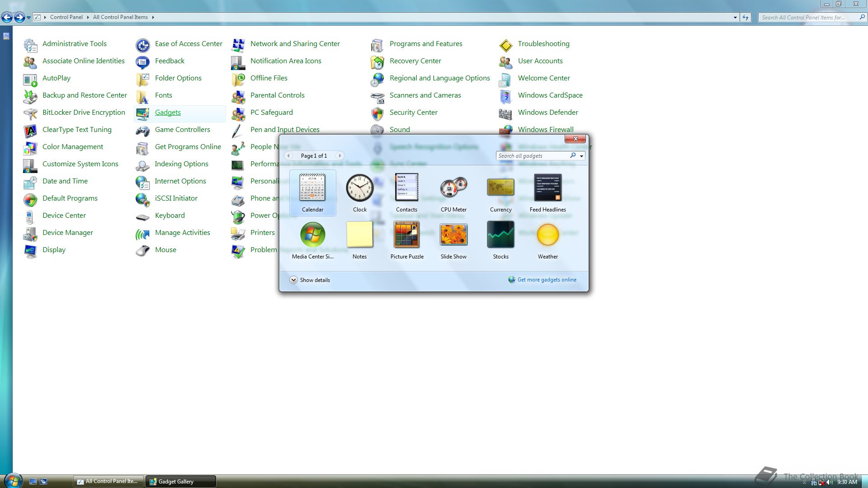
Task: Click the Forward navigation button
Action: tap(19, 18)
